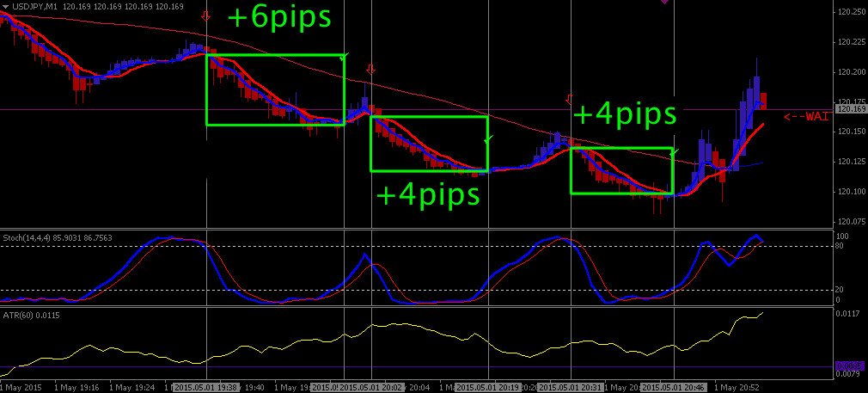Click the Stochastic scale value 100
Viewport: 868px width, 393px height.
pos(844,236)
